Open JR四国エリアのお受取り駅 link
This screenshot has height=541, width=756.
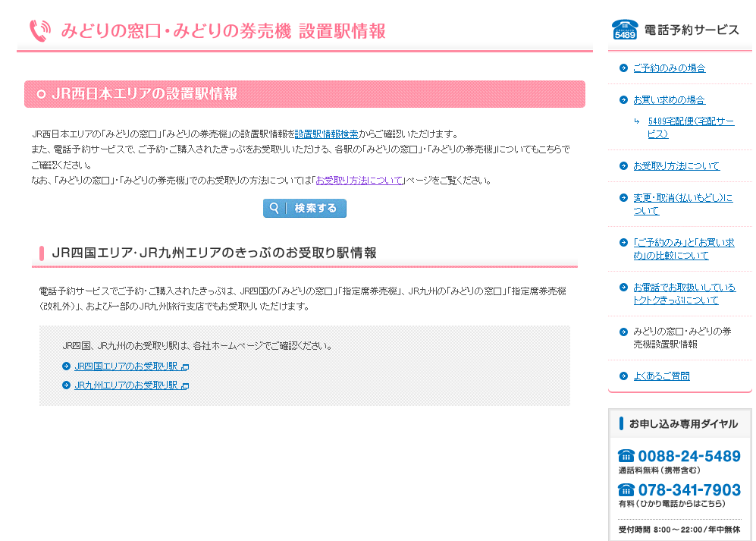coord(126,366)
